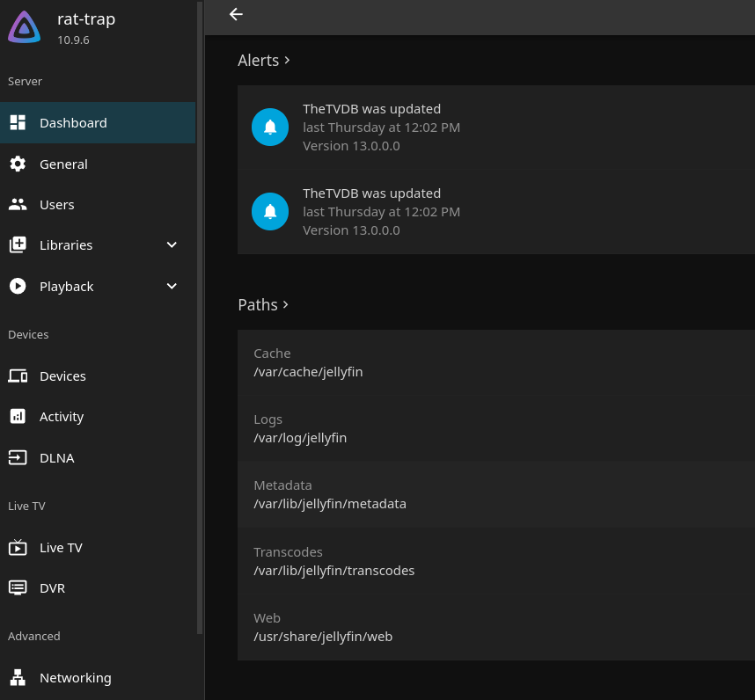Image resolution: width=755 pixels, height=700 pixels.
Task: Click the Networking icon in sidebar
Action: [x=18, y=677]
